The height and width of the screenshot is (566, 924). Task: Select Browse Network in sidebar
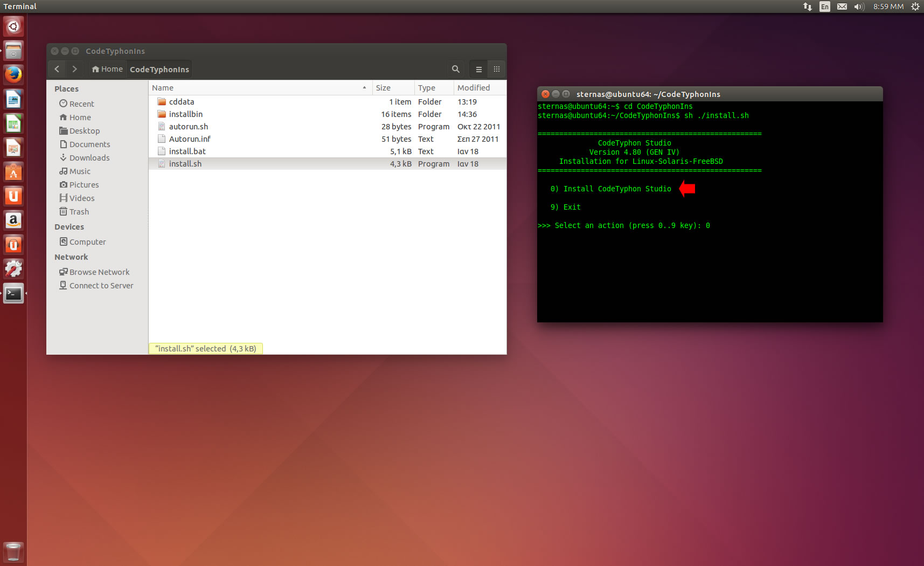(94, 272)
